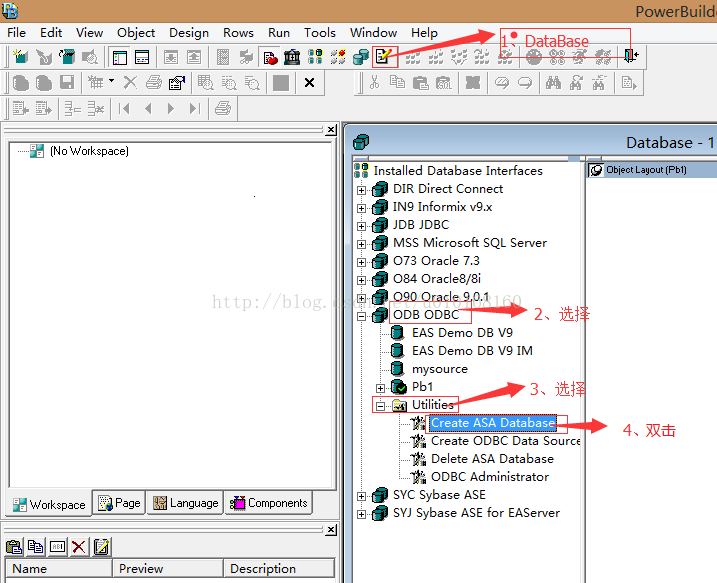717x583 pixels.
Task: Select Create ODBC Data Source utility
Action: [x=505, y=441]
